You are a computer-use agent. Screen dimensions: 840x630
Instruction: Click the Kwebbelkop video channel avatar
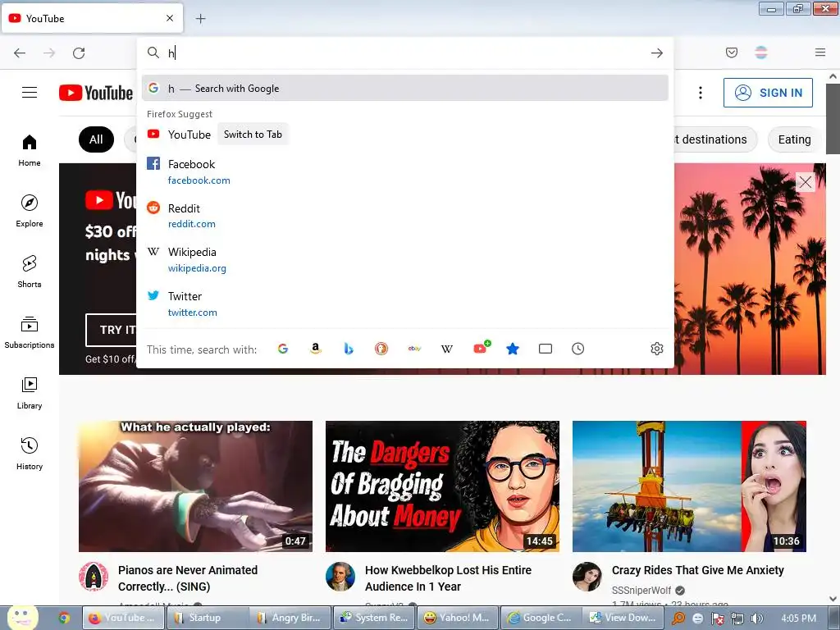(340, 577)
